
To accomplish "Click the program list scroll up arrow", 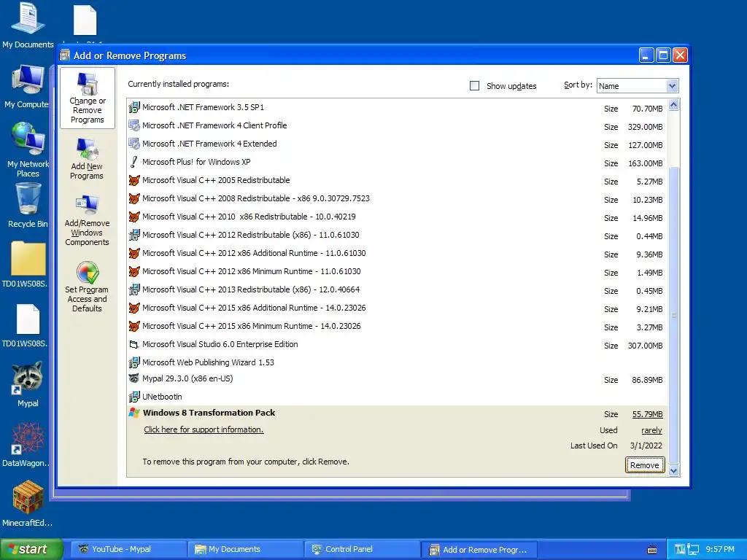I will (673, 105).
